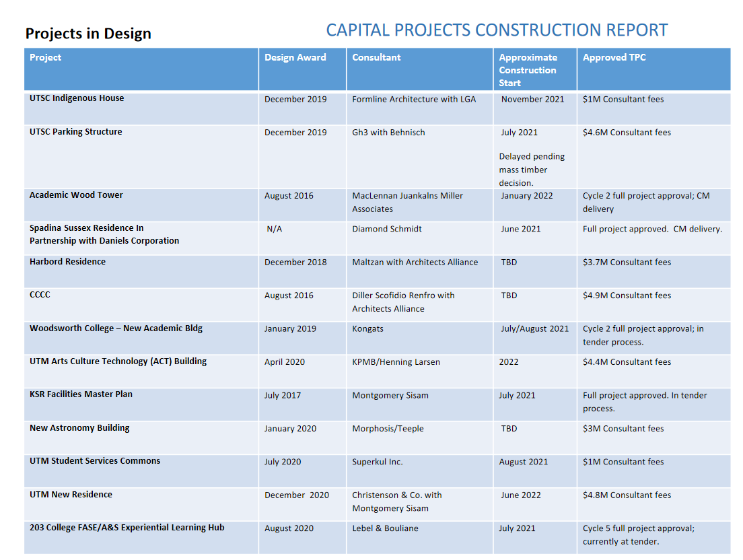Select the Harbord Residence project name

67,262
